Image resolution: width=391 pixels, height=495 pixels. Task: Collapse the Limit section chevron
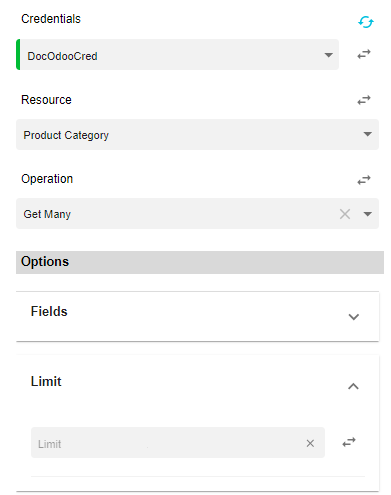pos(353,386)
